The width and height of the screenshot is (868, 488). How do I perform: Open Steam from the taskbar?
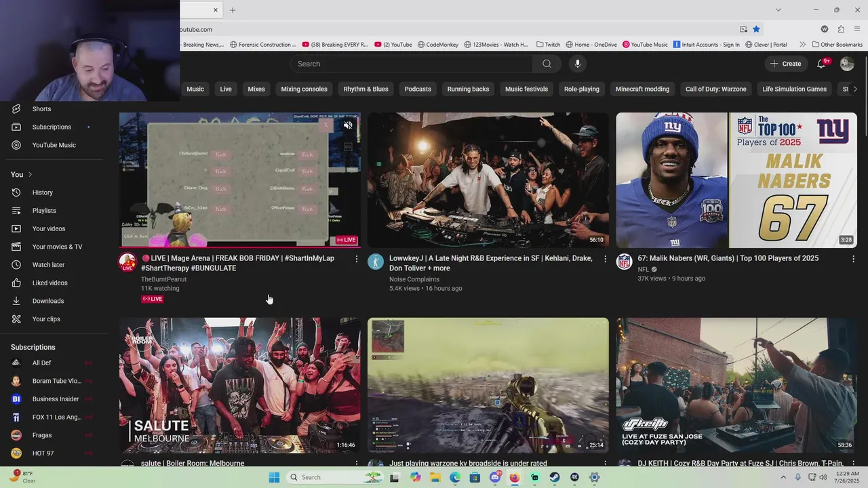[x=555, y=477]
